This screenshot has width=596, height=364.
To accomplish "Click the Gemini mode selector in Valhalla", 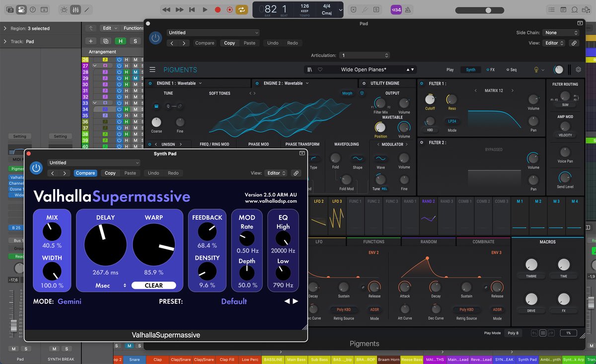I will click(70, 301).
